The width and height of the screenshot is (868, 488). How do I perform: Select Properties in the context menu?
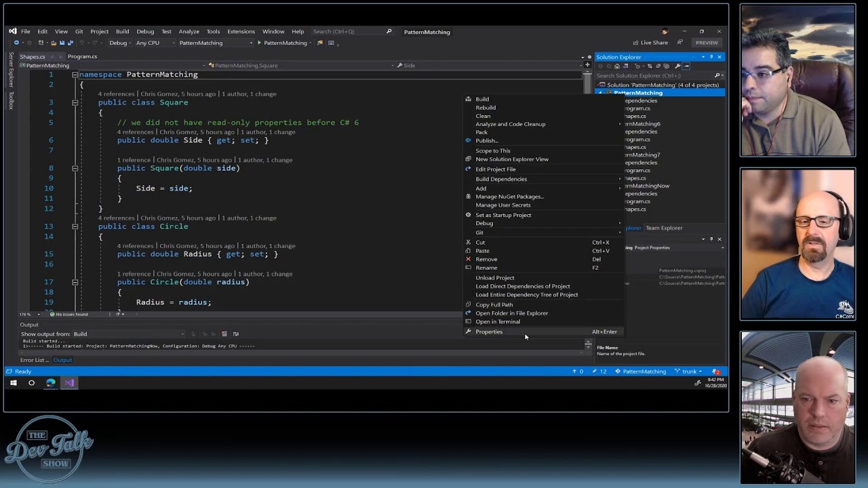pyautogui.click(x=542, y=331)
